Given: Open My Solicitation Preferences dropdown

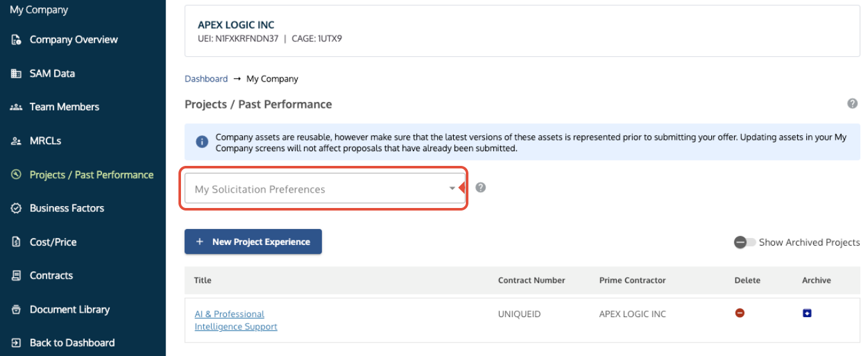Looking at the screenshot, I should pyautogui.click(x=324, y=189).
